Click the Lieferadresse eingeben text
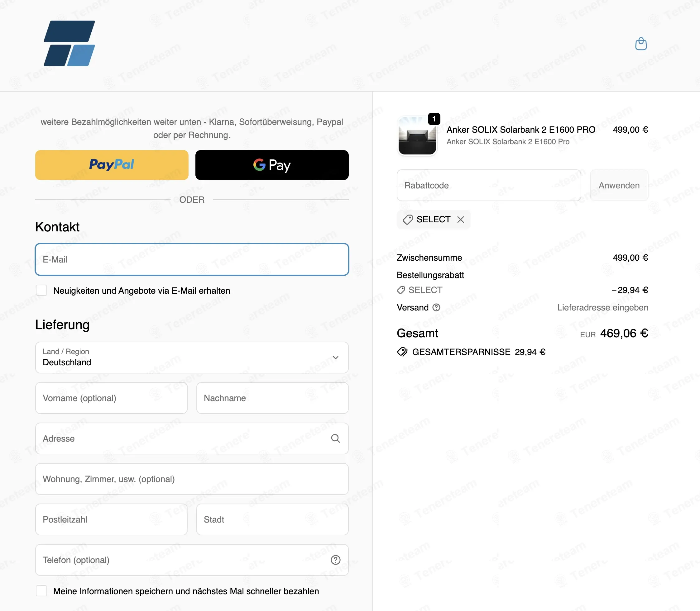This screenshot has width=700, height=611. coord(603,308)
